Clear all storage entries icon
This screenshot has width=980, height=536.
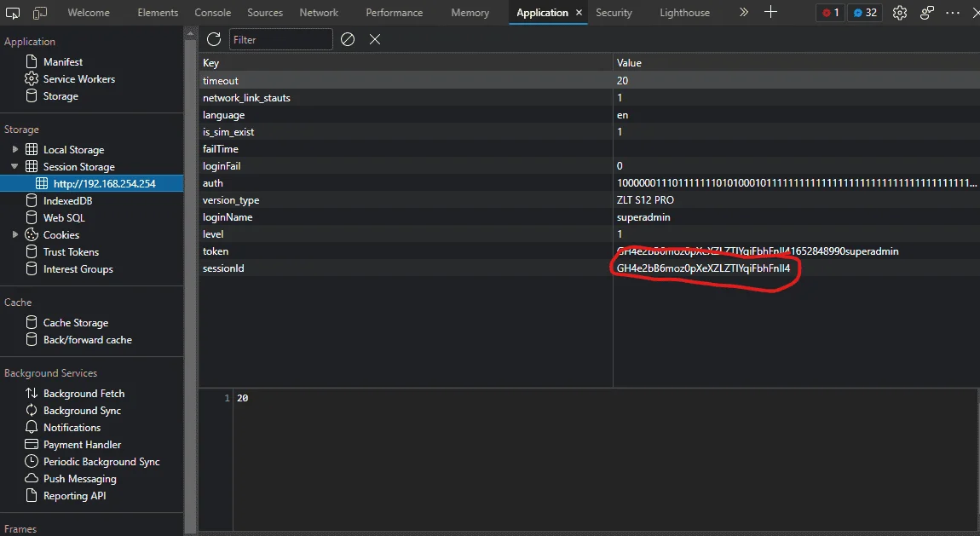[348, 39]
